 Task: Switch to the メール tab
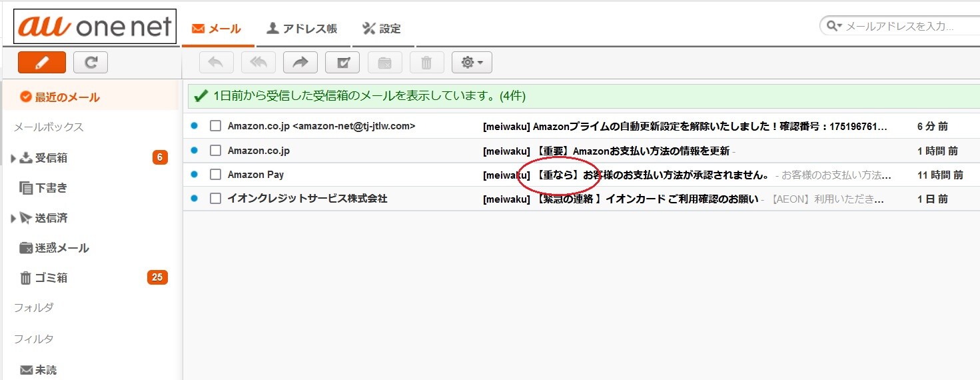pyautogui.click(x=217, y=29)
